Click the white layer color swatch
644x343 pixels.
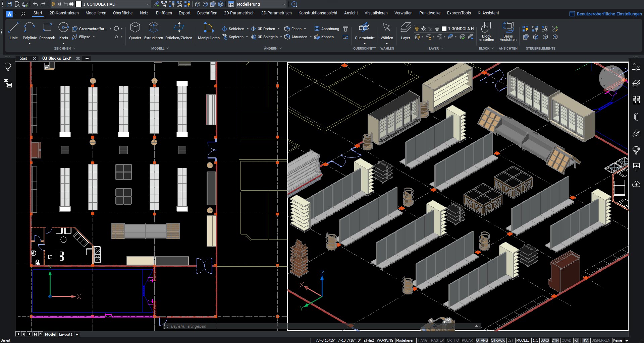pos(78,4)
